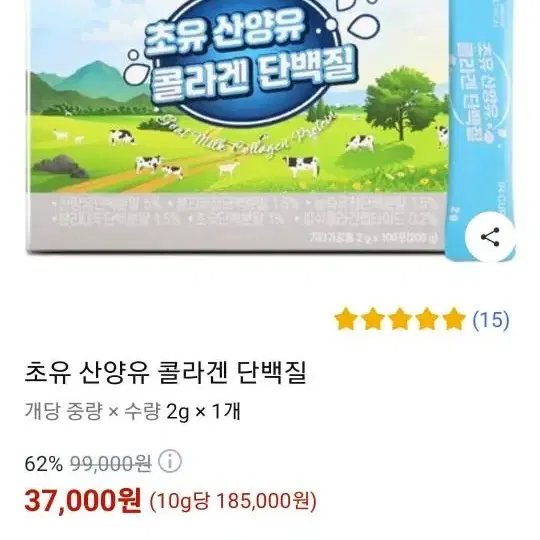Open the discount price info icon
Screen dimensions: 540x540
pos(170,461)
